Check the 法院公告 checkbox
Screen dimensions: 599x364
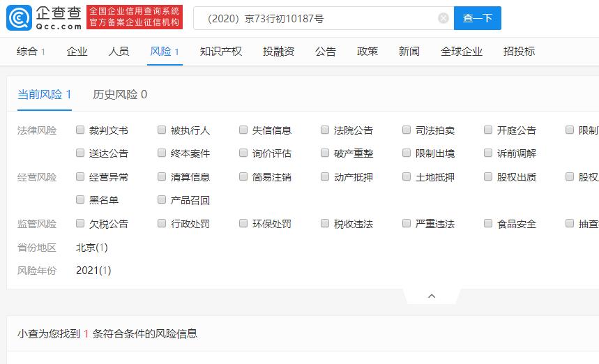pos(325,130)
